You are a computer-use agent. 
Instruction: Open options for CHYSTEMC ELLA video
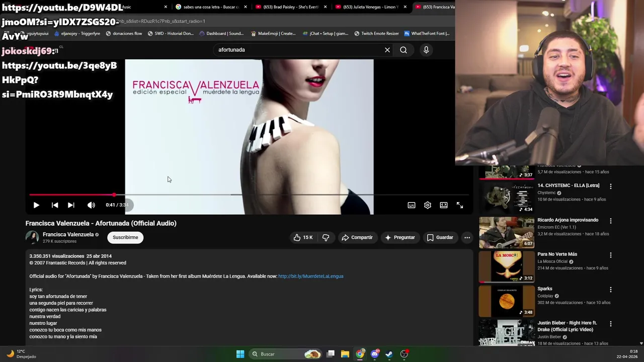(x=611, y=187)
